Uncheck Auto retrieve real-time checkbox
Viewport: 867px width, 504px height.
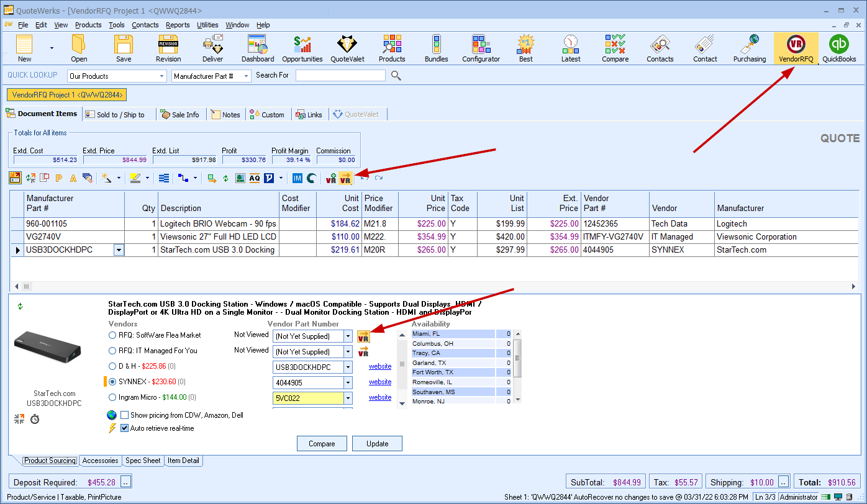click(x=125, y=428)
